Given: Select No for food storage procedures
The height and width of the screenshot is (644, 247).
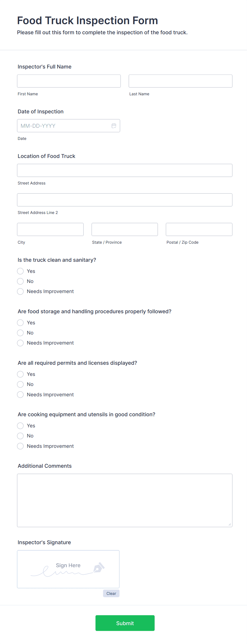Looking at the screenshot, I should pos(20,333).
